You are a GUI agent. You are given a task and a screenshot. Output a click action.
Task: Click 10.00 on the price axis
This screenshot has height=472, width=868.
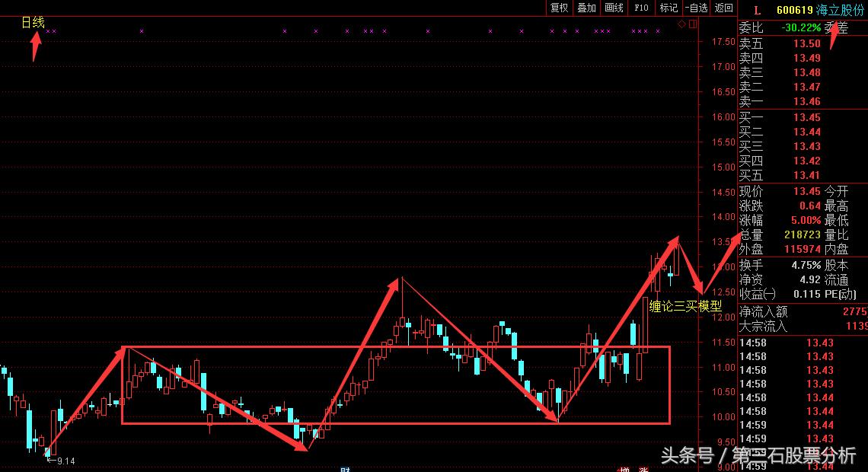click(723, 417)
